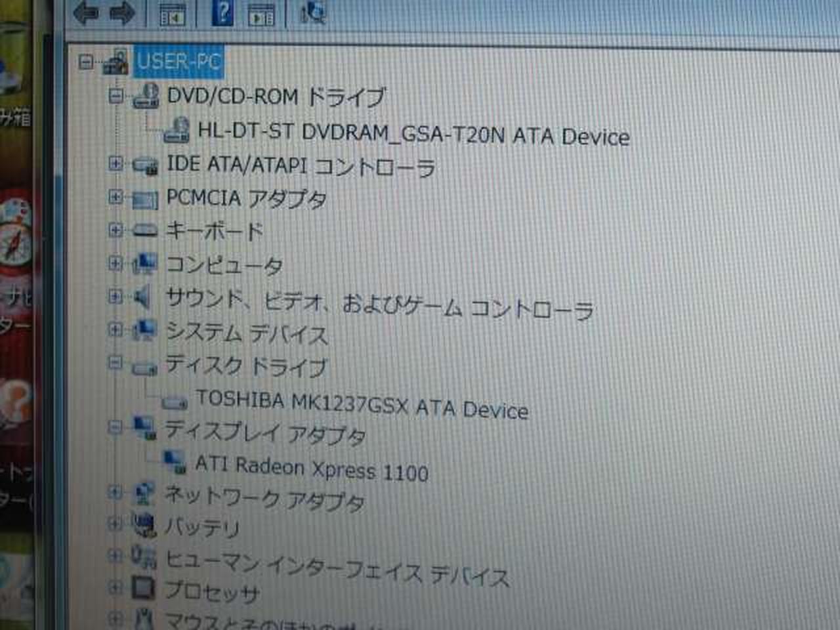Image resolution: width=840 pixels, height=630 pixels.
Task: Collapse the ディスク ドライブ category
Action: pos(115,362)
